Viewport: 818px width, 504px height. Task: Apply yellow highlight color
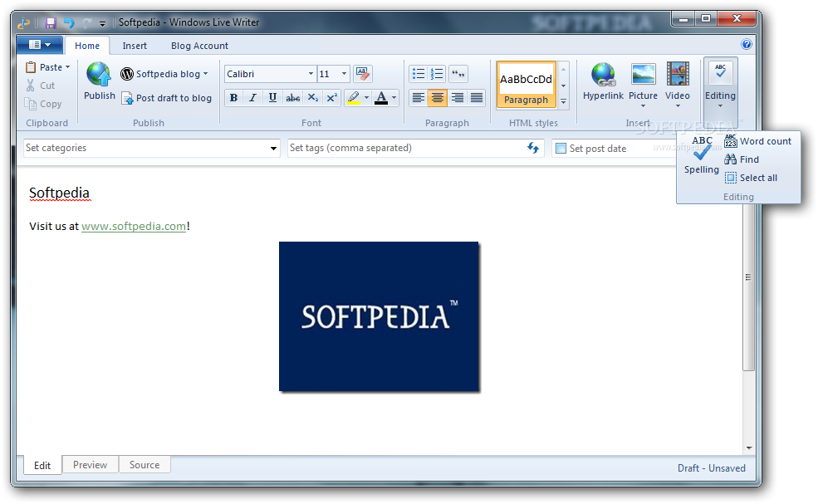click(x=354, y=98)
